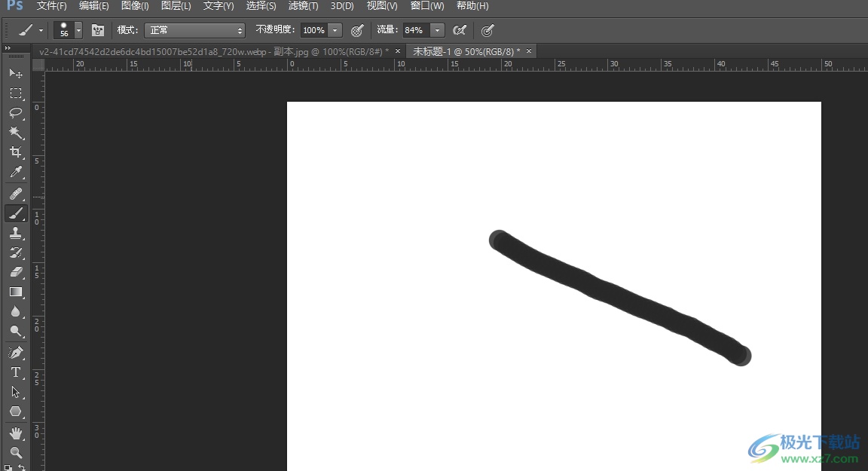Toggle pressure for size control
This screenshot has width=868, height=471.
487,30
